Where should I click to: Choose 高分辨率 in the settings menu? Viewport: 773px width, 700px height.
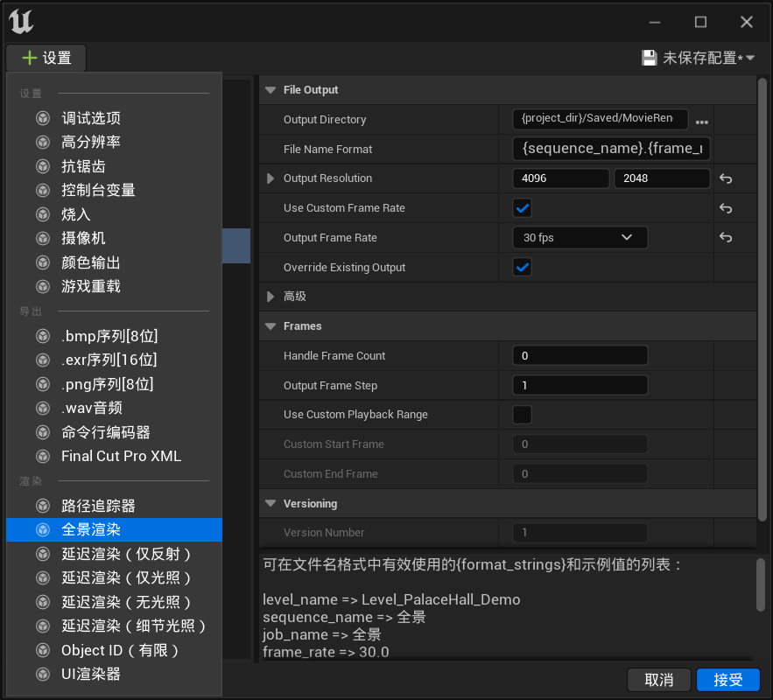91,142
